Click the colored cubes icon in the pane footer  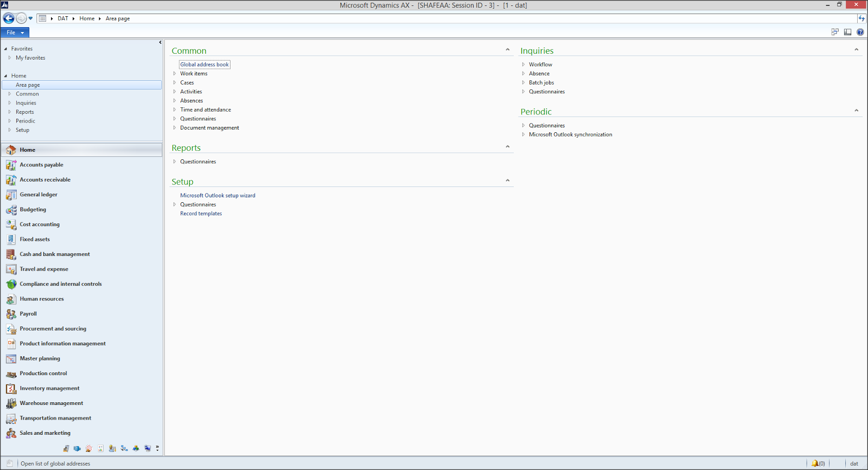136,448
